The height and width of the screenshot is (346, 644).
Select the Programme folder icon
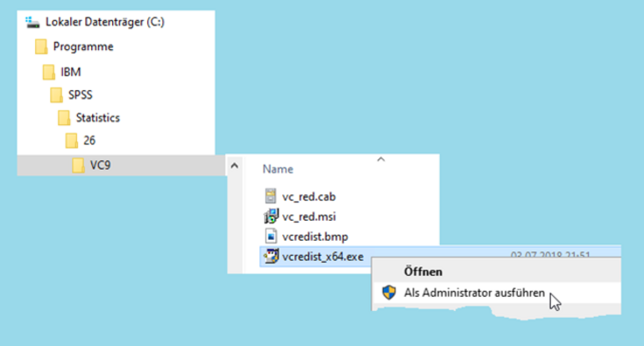[41, 46]
